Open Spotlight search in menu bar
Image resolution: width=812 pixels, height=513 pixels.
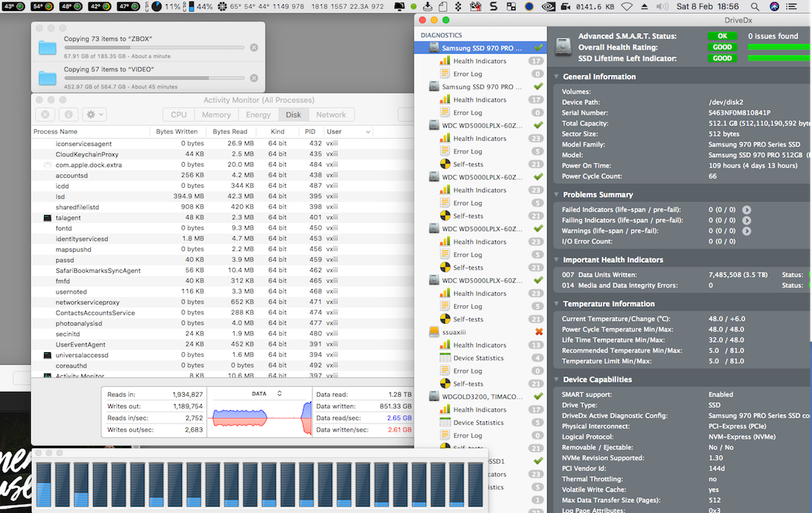pos(755,7)
